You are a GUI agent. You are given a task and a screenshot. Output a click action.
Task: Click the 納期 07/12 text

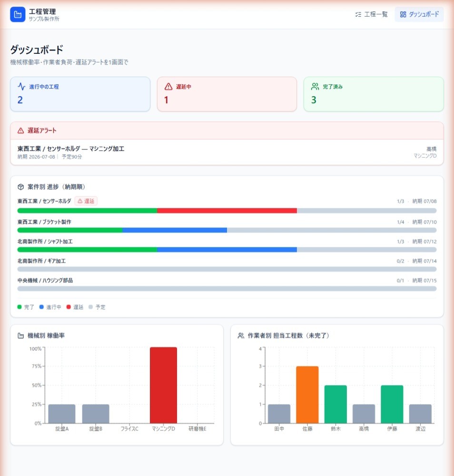coord(424,241)
